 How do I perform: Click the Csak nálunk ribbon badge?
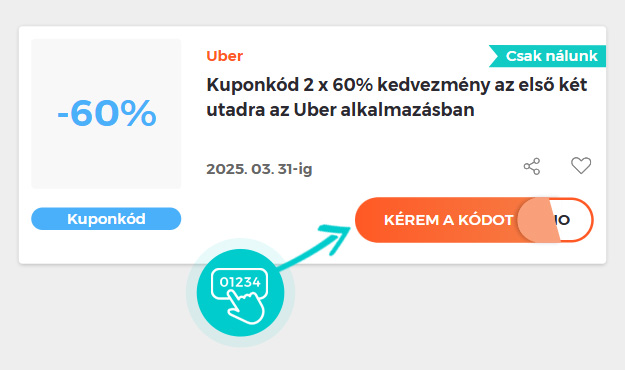(547, 56)
